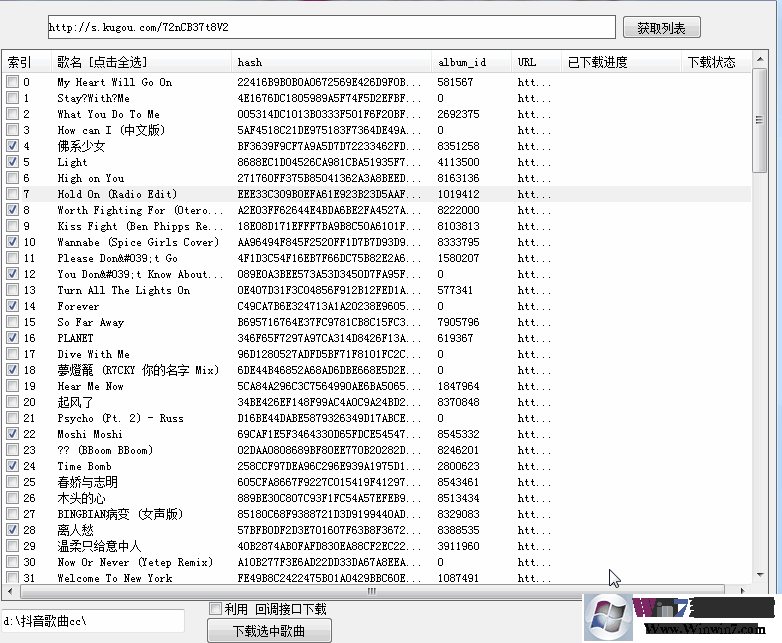Enable the 利用 回调接口下载 checkbox
Screen dimensions: 782x643
click(x=215, y=609)
